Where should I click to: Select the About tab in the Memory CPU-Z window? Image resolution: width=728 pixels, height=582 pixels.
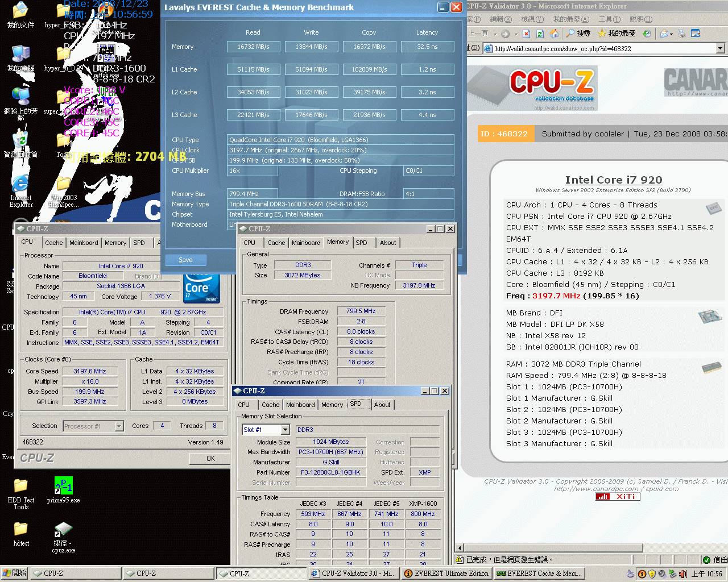[388, 243]
